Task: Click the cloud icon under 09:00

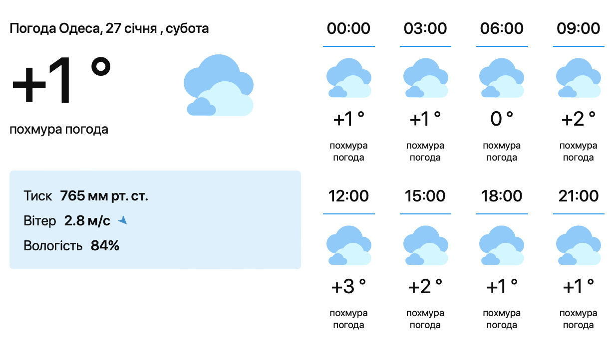Action: 578,78
